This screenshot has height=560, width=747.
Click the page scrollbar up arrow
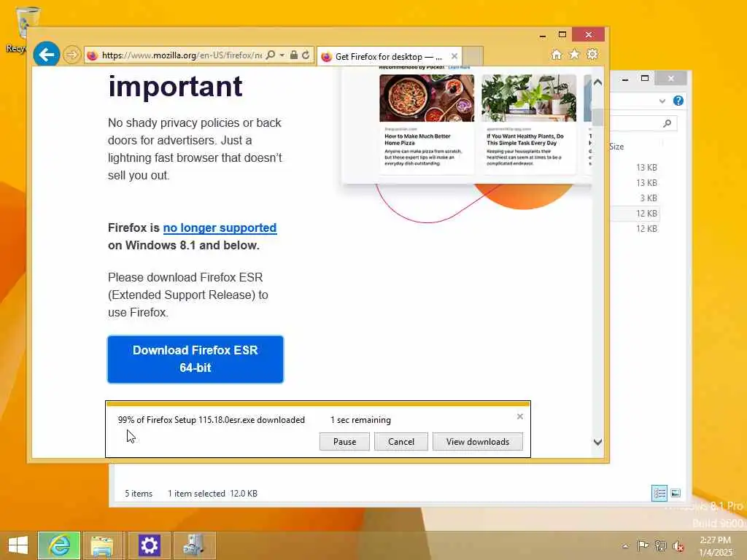click(598, 82)
